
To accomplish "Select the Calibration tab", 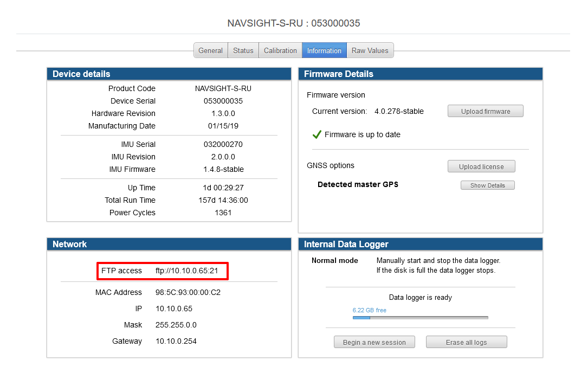I will pyautogui.click(x=280, y=50).
